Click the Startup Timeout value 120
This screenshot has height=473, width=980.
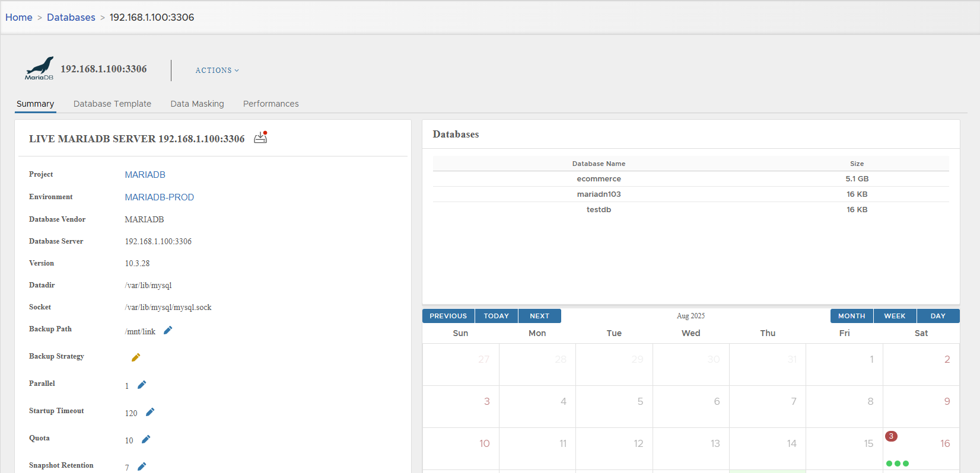click(x=131, y=413)
